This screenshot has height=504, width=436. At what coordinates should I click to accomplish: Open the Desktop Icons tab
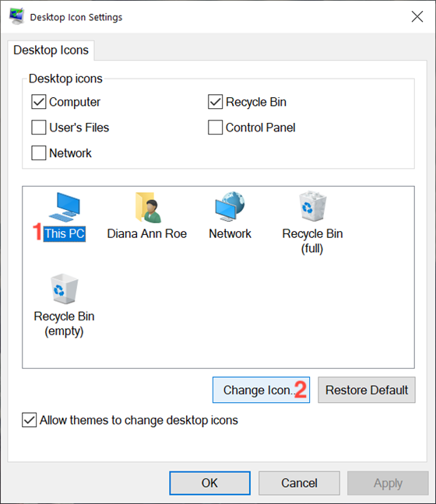pyautogui.click(x=51, y=50)
